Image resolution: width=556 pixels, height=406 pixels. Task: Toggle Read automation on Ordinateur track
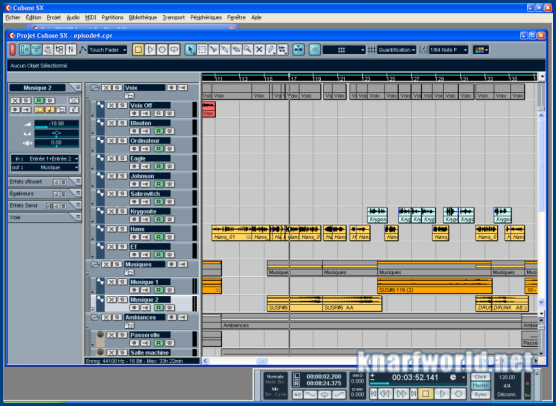[x=159, y=149]
